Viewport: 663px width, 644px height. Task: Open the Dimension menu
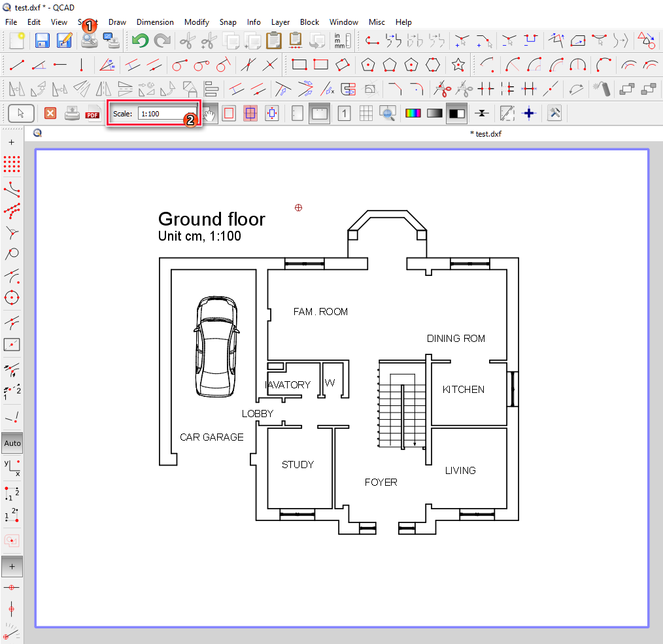tap(155, 22)
